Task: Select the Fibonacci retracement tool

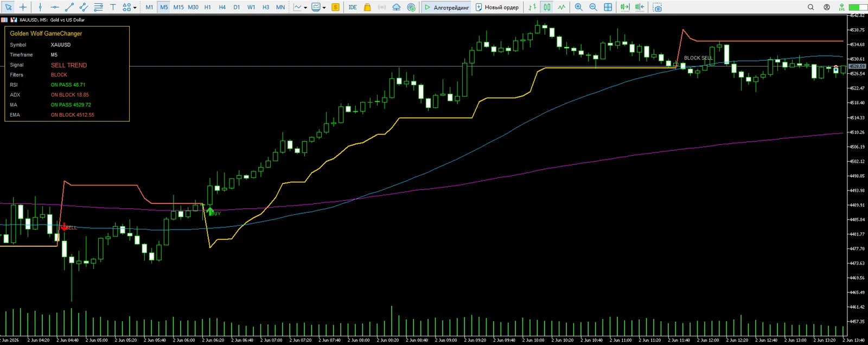Action: [98, 7]
